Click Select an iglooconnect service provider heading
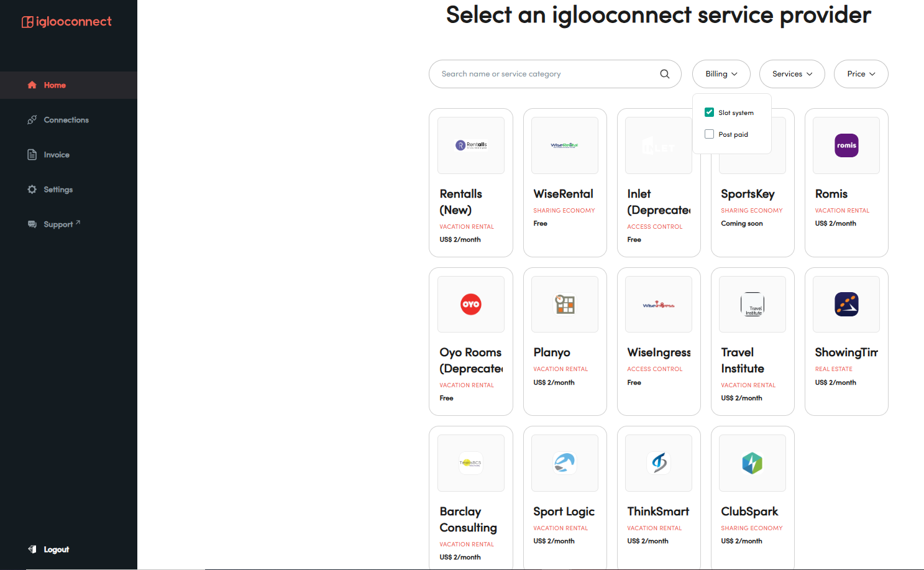This screenshot has height=570, width=924. [659, 15]
